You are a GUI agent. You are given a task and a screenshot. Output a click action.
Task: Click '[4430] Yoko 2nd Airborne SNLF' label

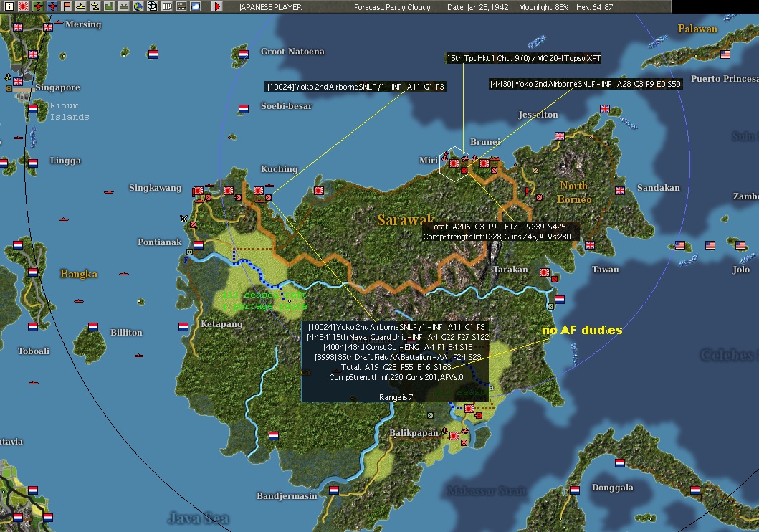[586, 84]
